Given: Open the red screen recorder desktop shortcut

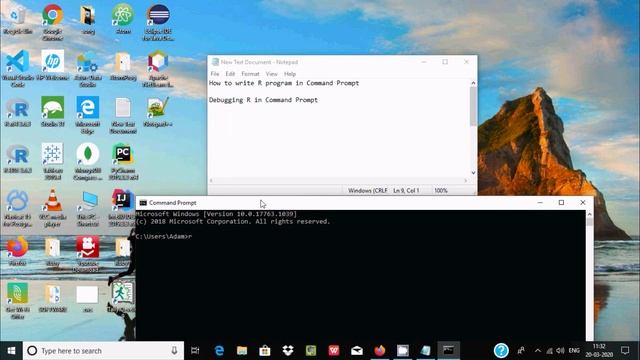Looking at the screenshot, I should (88, 254).
